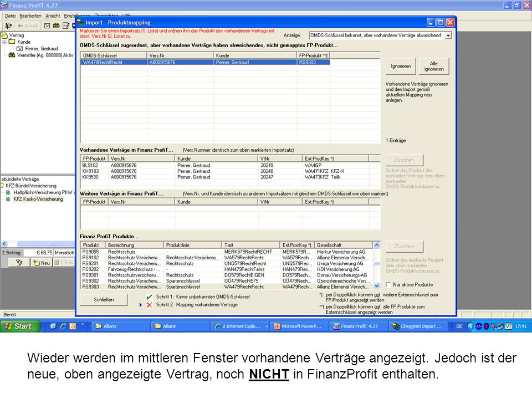
Task: Open Internet Explorer taskbar group dropdown arrow
Action: [x=267, y=326]
